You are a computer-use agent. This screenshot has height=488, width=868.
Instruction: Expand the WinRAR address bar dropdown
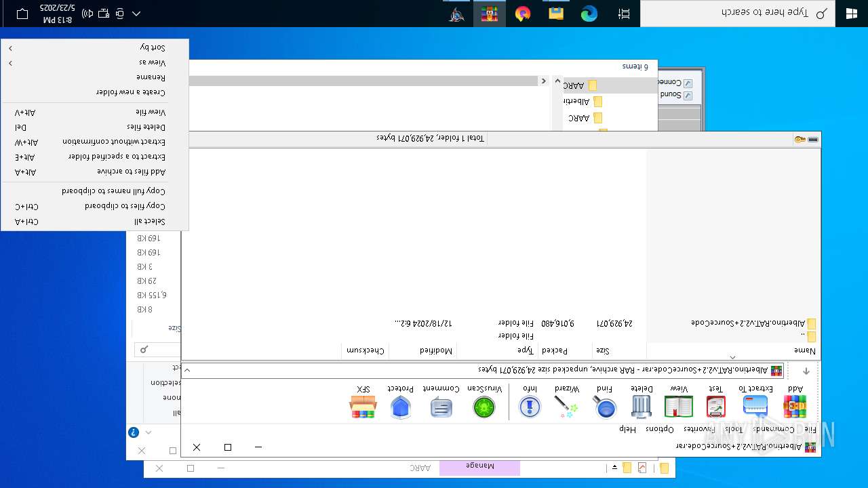point(187,371)
